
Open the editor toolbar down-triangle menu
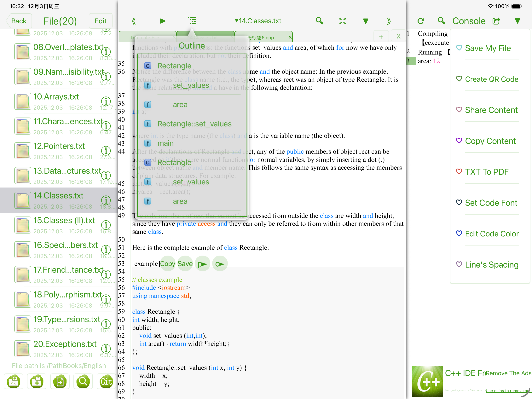point(366,21)
